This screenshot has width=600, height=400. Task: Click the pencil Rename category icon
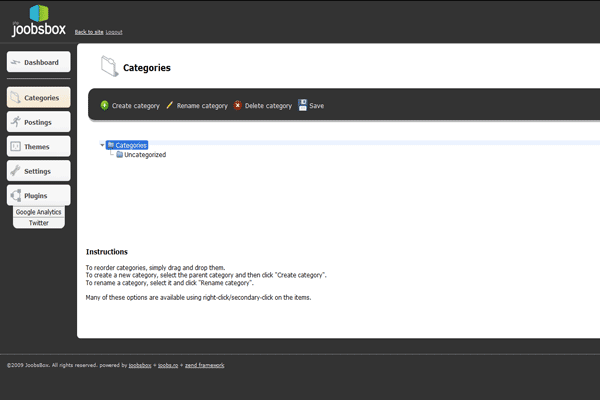pos(170,105)
